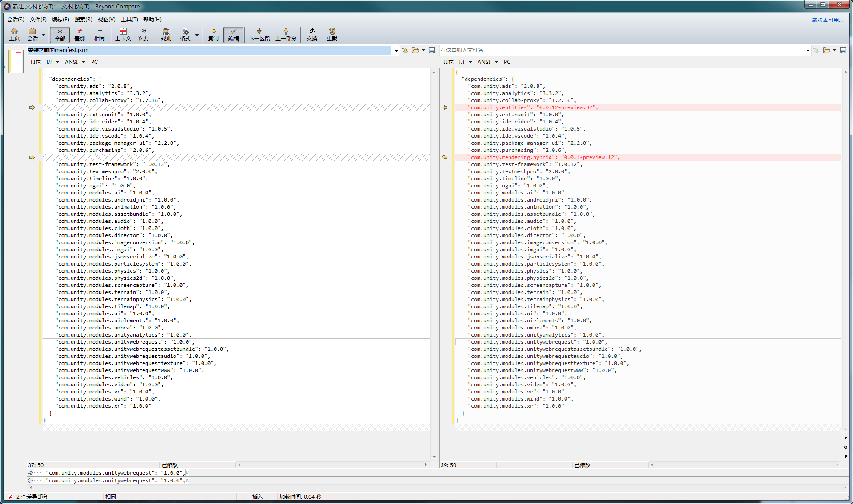Click the right pane next-difference down arrow
The image size is (853, 504).
click(x=845, y=456)
